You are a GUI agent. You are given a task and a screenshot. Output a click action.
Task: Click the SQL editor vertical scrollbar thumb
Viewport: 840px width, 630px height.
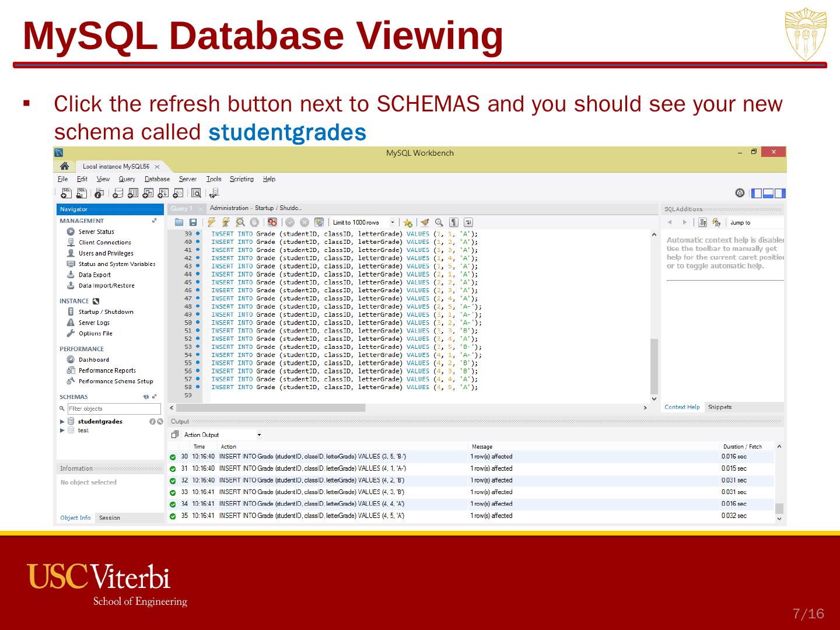(654, 366)
